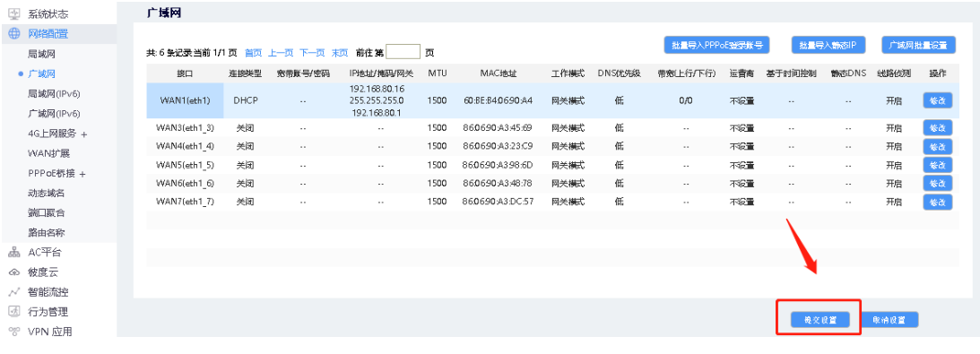Open 局域网(IPv6) settings

[55, 93]
